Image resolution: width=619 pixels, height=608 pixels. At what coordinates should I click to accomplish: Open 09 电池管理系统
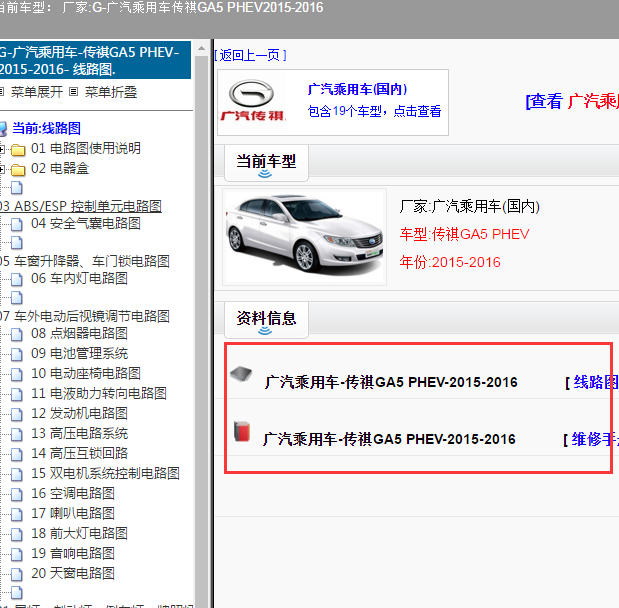point(79,353)
